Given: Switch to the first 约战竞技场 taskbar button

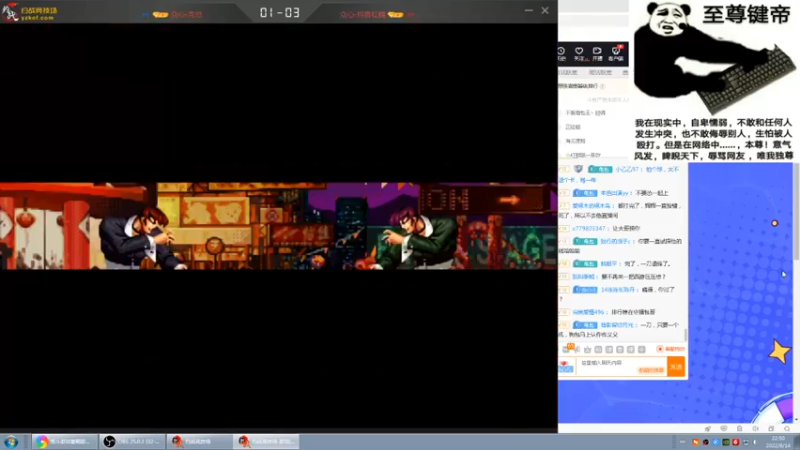Looking at the screenshot, I should pos(199,442).
